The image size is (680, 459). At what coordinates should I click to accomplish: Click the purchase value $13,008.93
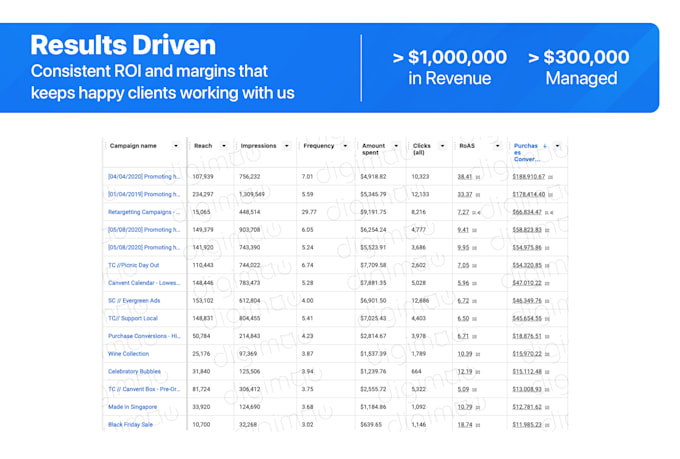[527, 389]
